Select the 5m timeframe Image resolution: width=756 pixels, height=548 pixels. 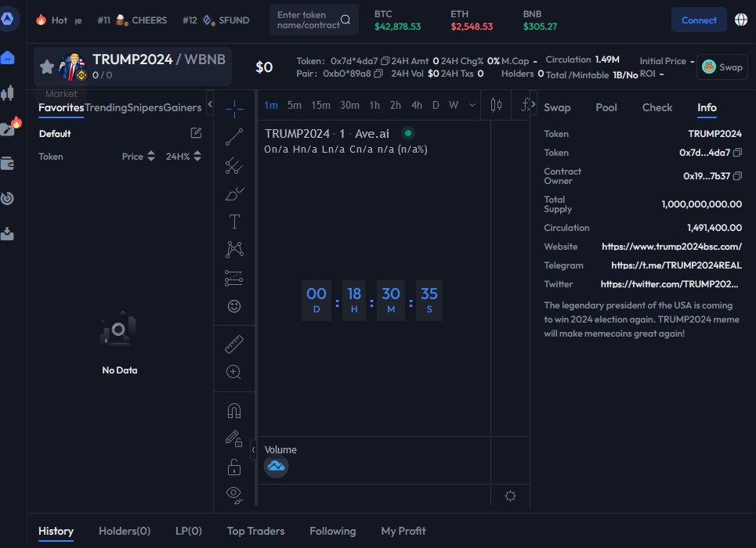(294, 105)
